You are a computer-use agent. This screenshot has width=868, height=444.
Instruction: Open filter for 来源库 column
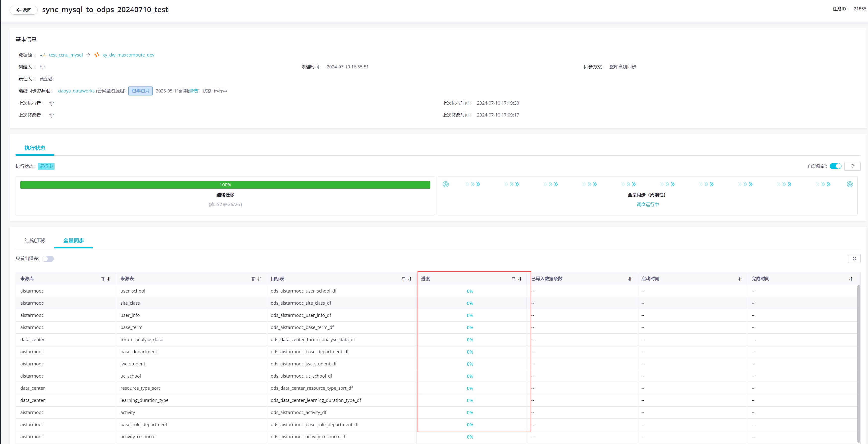103,279
